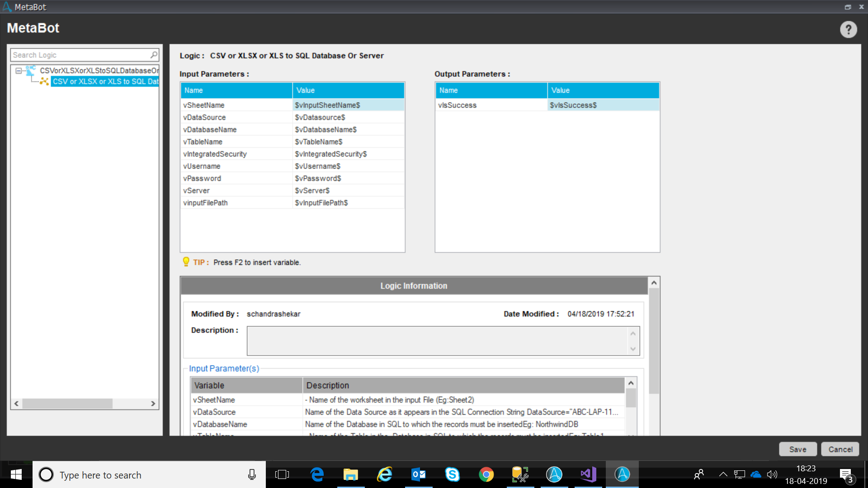Click the Save button
The image size is (868, 488).
click(797, 449)
